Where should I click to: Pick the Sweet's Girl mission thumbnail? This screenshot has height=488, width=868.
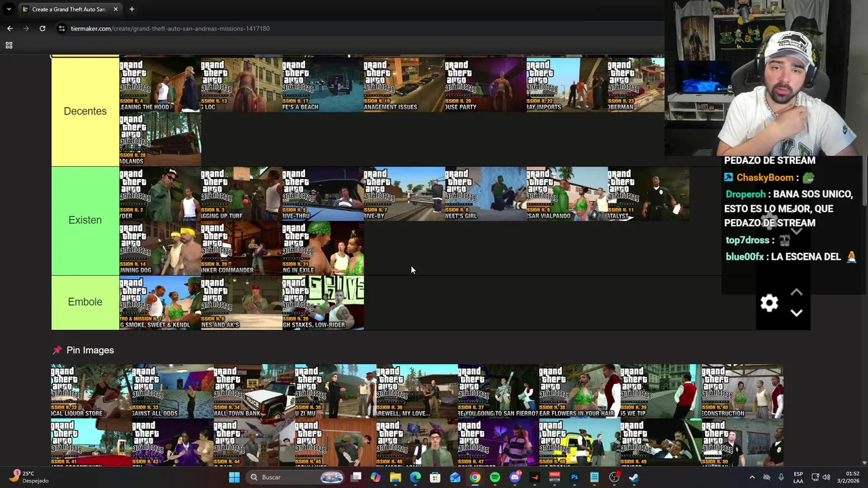click(486, 194)
